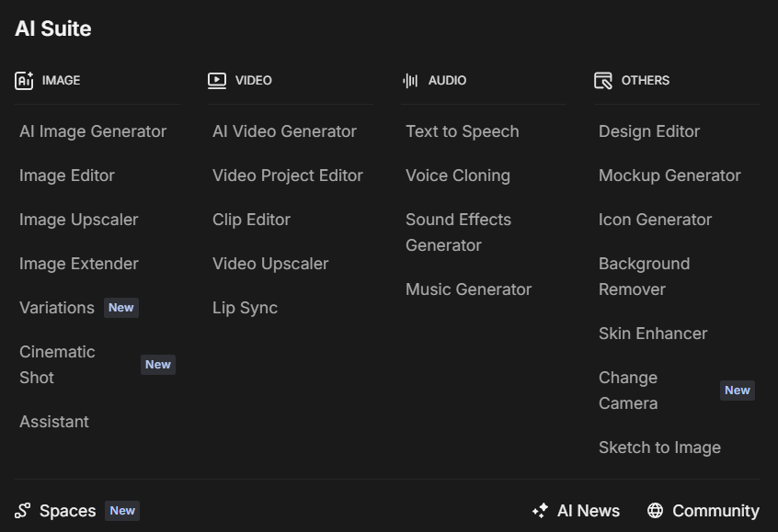Click the New badge beside Variations
Image resolution: width=778 pixels, height=532 pixels.
(x=121, y=308)
